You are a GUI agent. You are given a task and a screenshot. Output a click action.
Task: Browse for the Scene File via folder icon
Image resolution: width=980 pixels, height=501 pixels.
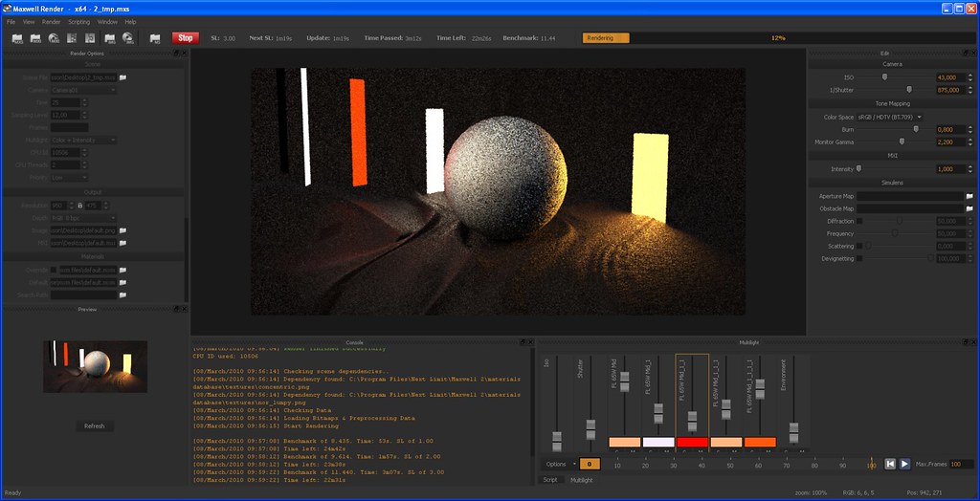tap(123, 77)
